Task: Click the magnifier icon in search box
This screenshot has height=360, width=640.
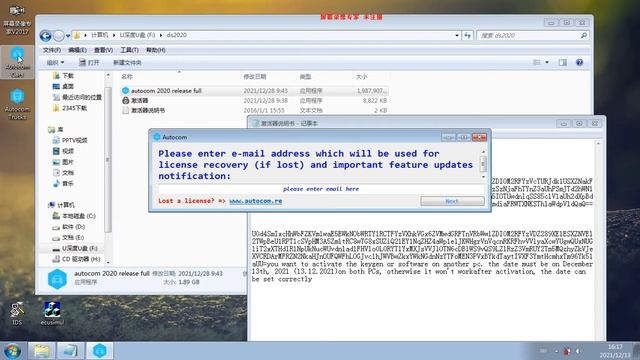Action: [584, 36]
